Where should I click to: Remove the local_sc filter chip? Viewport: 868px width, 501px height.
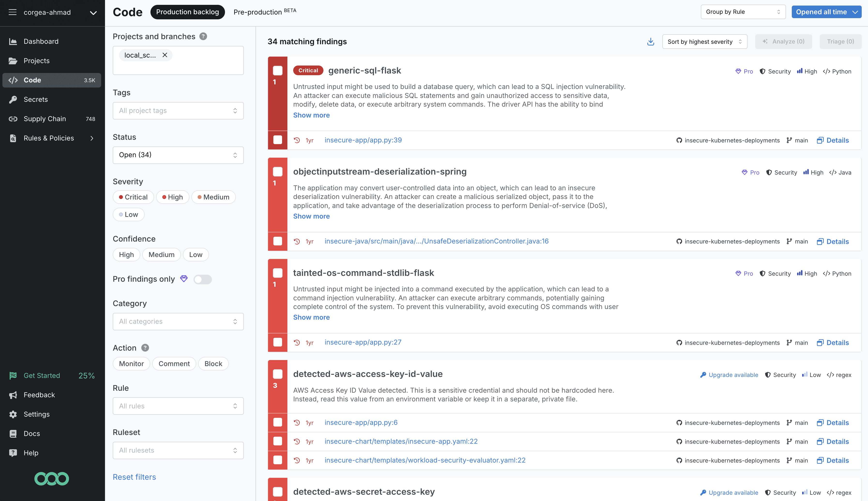[165, 55]
